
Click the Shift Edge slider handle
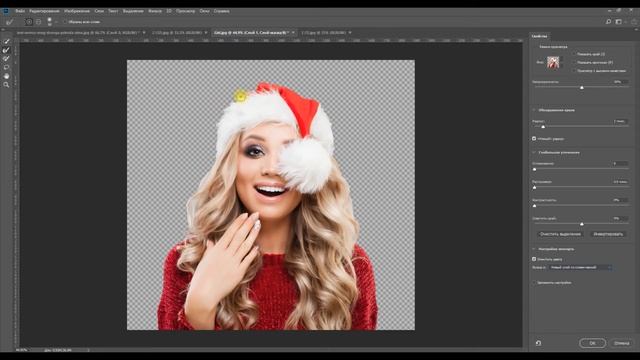tap(582, 224)
